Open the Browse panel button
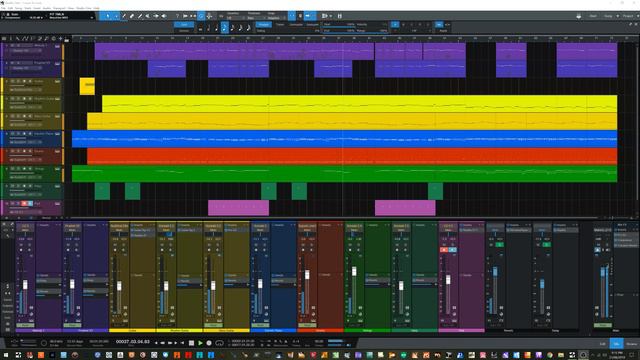The image size is (640, 360). pos(631,344)
